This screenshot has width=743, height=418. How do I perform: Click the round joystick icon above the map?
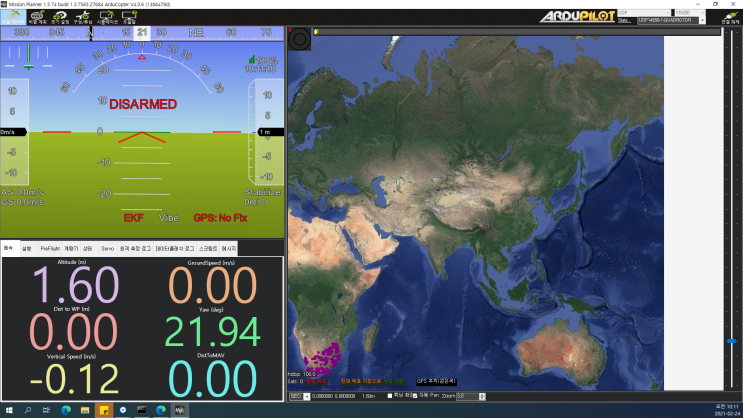(x=299, y=38)
